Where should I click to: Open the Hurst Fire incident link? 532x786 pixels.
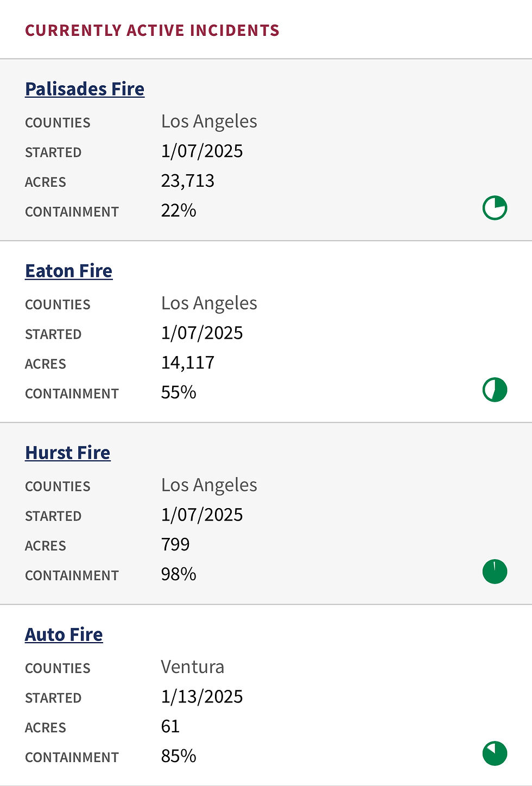68,453
